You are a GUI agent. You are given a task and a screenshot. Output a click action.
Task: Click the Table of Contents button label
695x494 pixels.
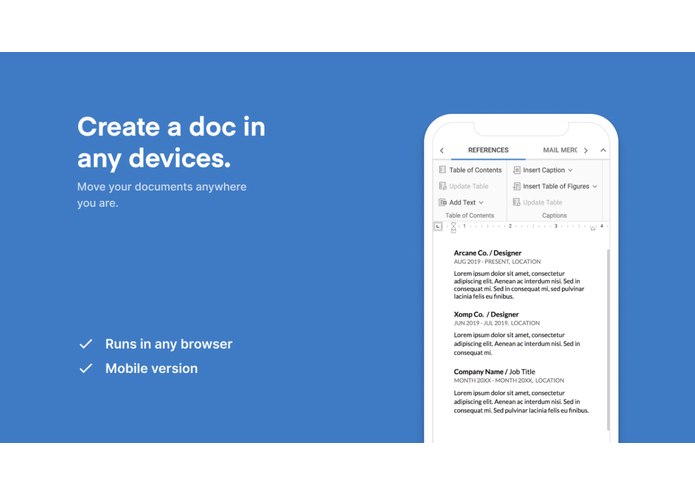475,170
